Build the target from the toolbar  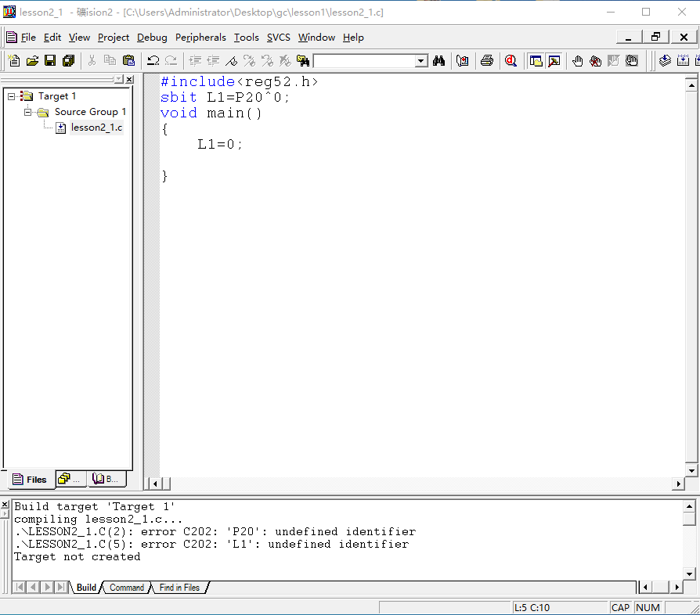coord(683,61)
